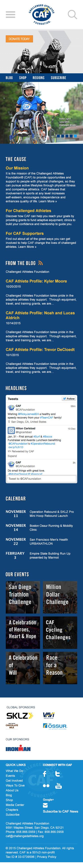Screen dimensions: 83x868
Task: Visit CAF's Facebook page icon
Action: 44,775
